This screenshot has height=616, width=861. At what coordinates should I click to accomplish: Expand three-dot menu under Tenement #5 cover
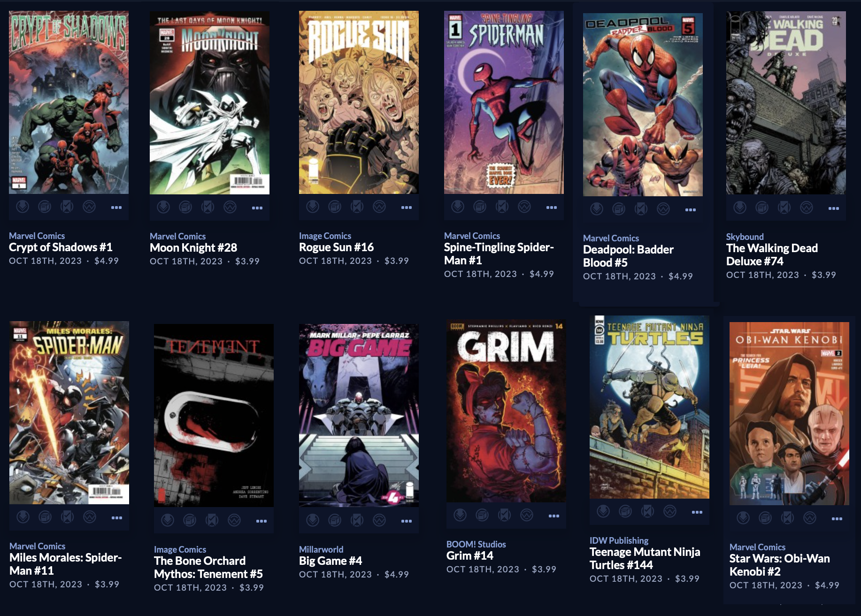point(261,521)
